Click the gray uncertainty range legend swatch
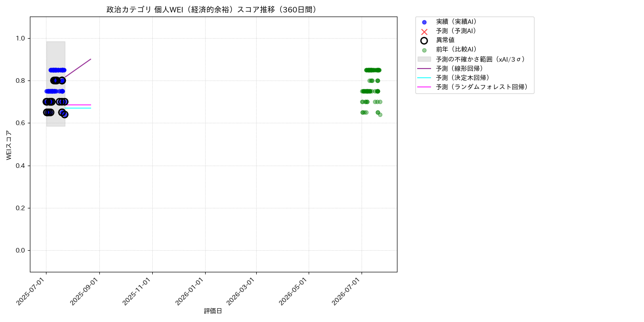 pos(424,59)
